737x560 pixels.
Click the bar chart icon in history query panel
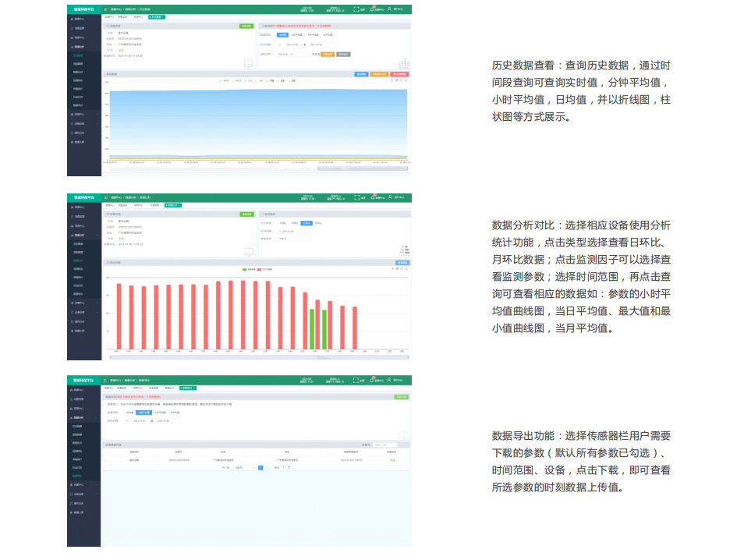coord(403,63)
